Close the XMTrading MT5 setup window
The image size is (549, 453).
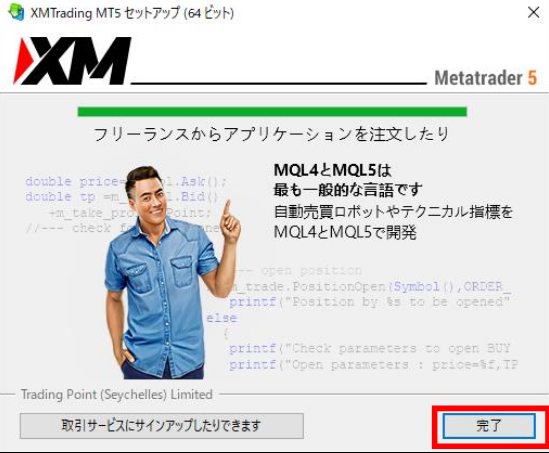[x=533, y=13]
